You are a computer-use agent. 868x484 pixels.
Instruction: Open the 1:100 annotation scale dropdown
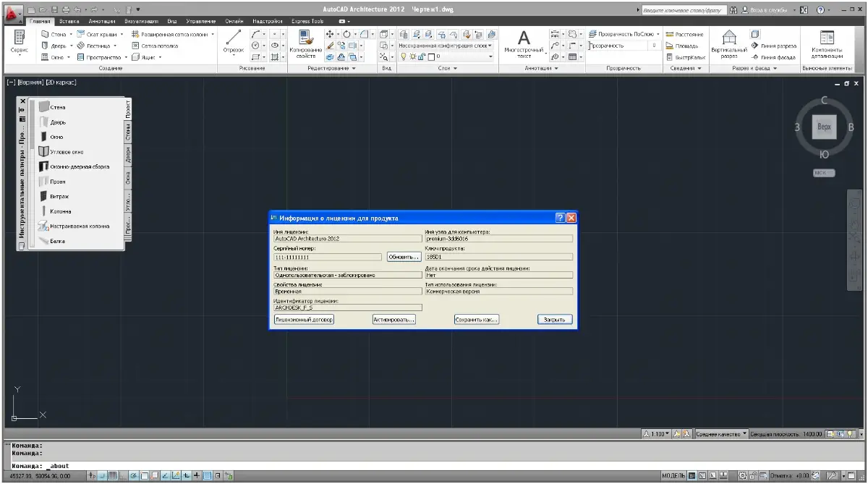pos(657,434)
